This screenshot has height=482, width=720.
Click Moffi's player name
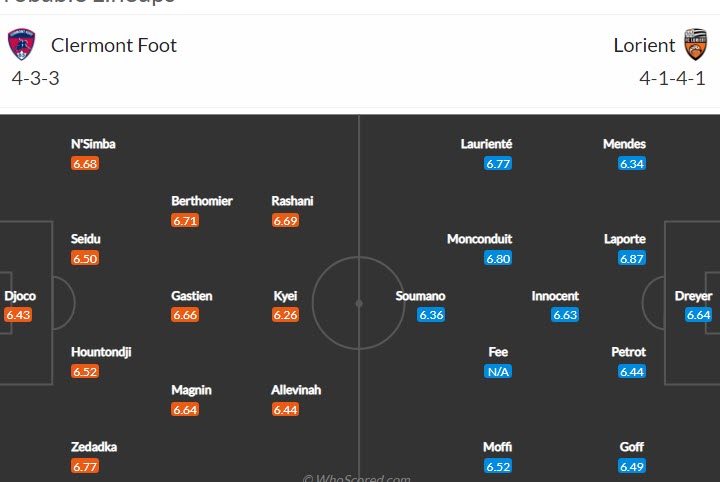[497, 447]
